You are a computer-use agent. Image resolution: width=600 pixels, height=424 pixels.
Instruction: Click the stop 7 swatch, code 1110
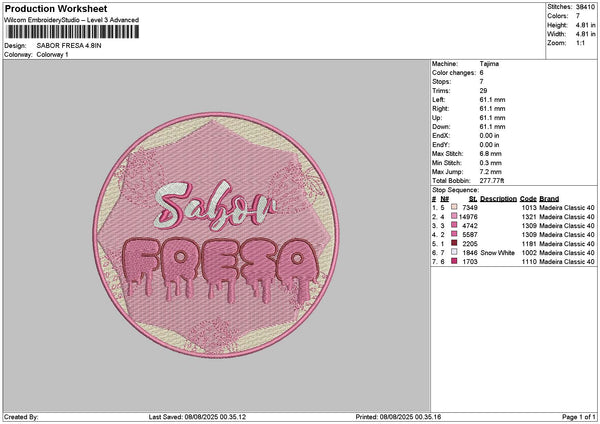point(455,261)
